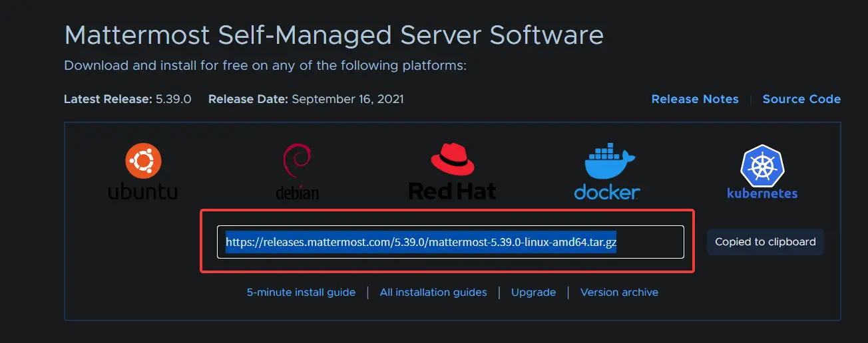
Task: Click the ubuntu wordmark text
Action: (x=143, y=192)
